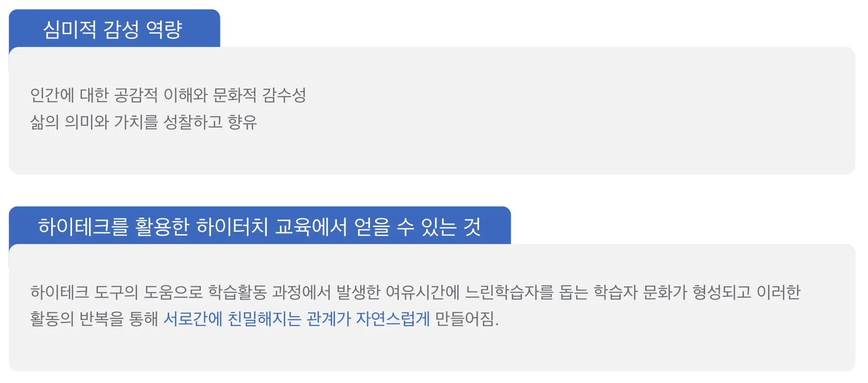Click 얻을 수 있는 것 in the blue header
Screen dimensions: 868x383
(x=417, y=226)
